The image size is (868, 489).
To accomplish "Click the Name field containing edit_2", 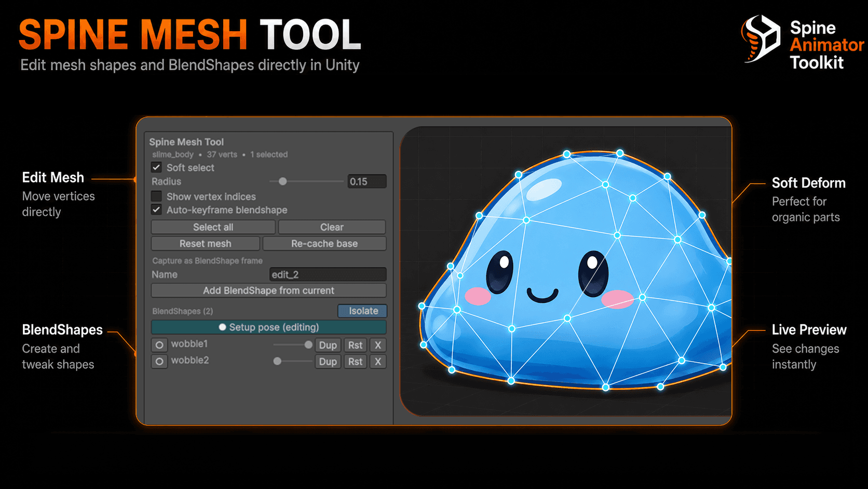I will (x=328, y=274).
